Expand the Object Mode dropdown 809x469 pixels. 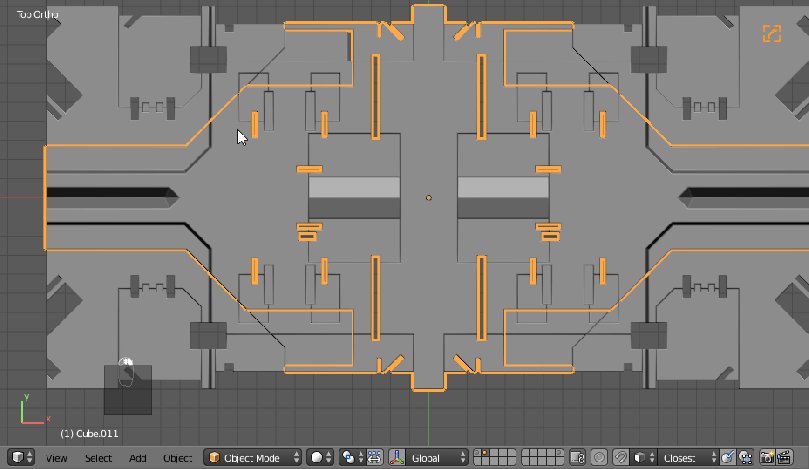[x=252, y=457]
